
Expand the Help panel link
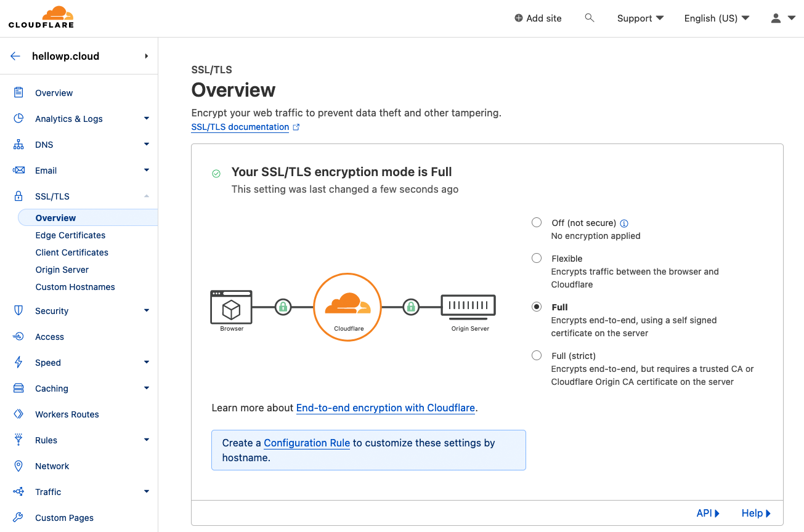[x=756, y=513]
